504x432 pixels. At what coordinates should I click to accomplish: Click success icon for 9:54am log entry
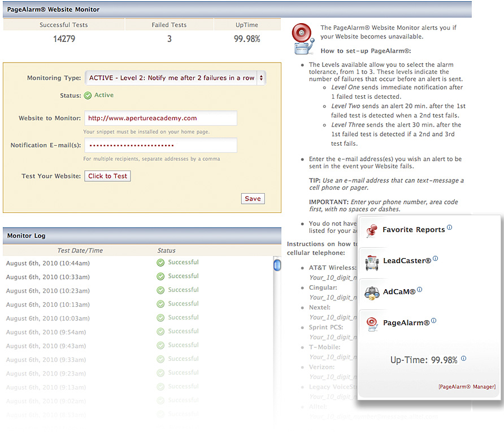coord(160,332)
